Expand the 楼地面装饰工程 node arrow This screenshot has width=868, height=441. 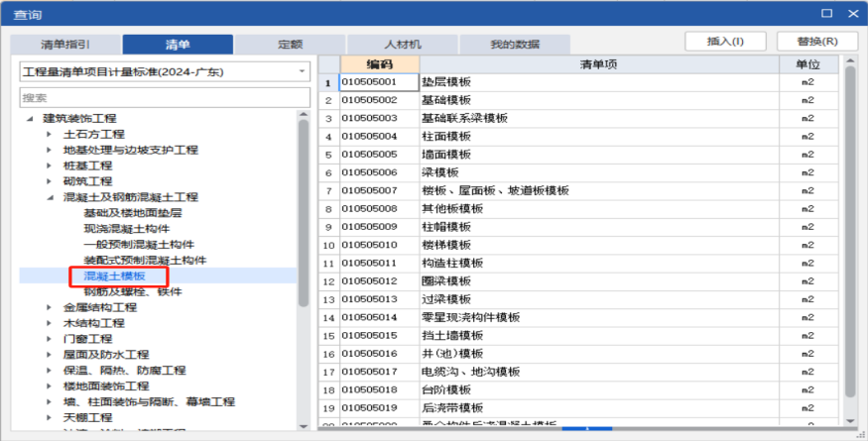click(50, 386)
